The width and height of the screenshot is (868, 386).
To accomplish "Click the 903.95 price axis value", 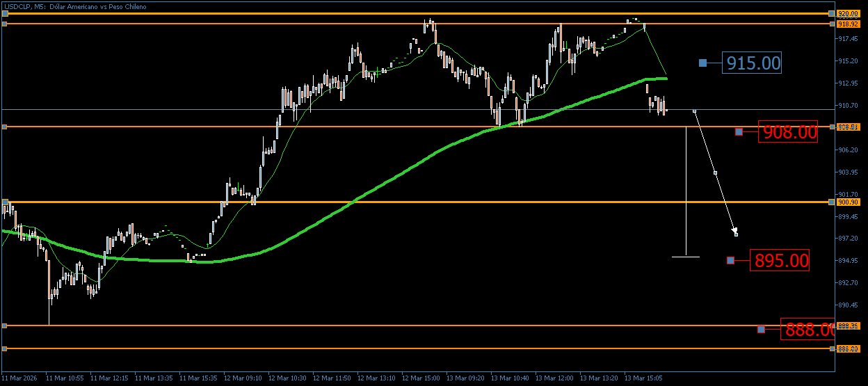I will click(849, 172).
